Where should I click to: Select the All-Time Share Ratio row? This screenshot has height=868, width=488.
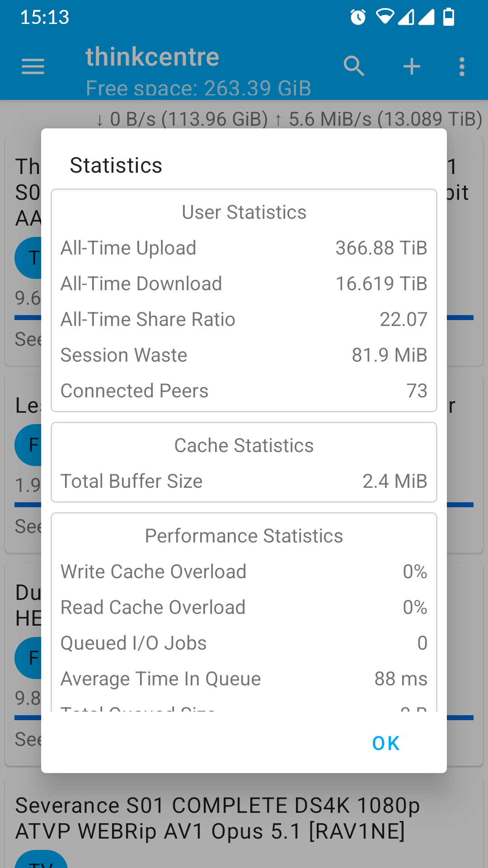pyautogui.click(x=244, y=320)
